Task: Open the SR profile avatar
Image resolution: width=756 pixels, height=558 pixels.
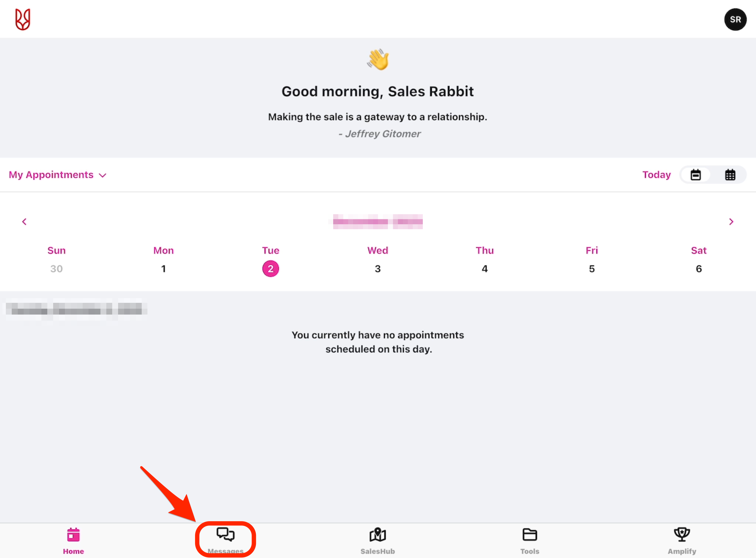Action: [x=735, y=19]
